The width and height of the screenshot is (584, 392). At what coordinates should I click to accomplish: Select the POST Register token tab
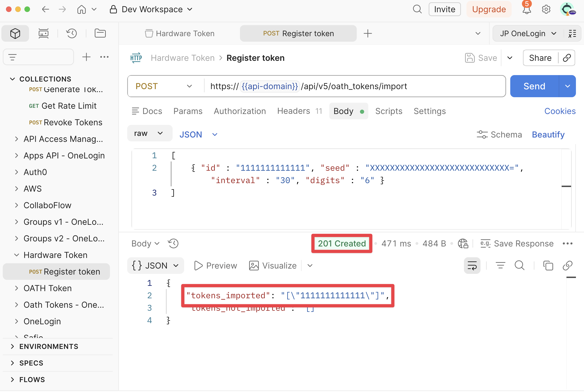tap(298, 33)
